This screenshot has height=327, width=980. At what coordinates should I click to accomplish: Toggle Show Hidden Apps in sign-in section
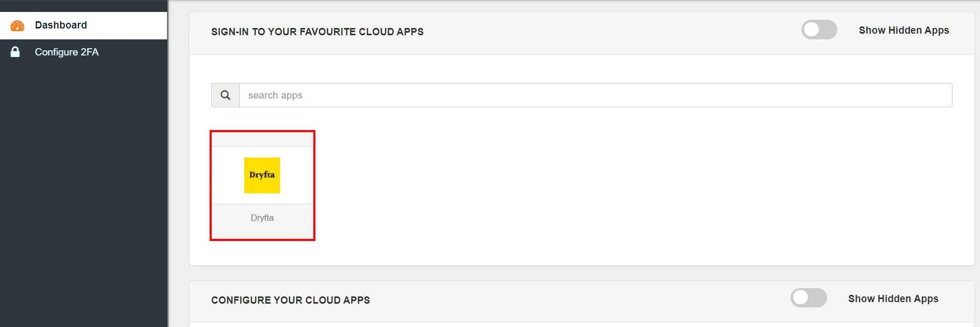[819, 30]
